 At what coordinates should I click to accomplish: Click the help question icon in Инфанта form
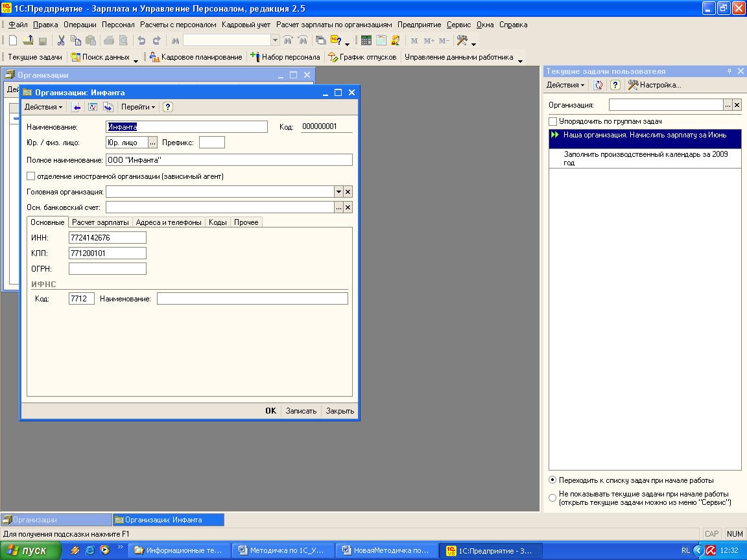tap(168, 107)
